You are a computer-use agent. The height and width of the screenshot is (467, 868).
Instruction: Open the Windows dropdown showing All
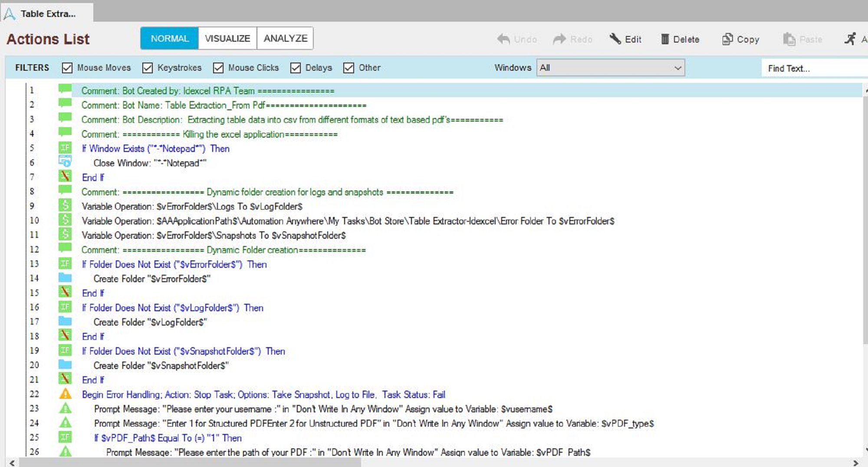pyautogui.click(x=610, y=68)
